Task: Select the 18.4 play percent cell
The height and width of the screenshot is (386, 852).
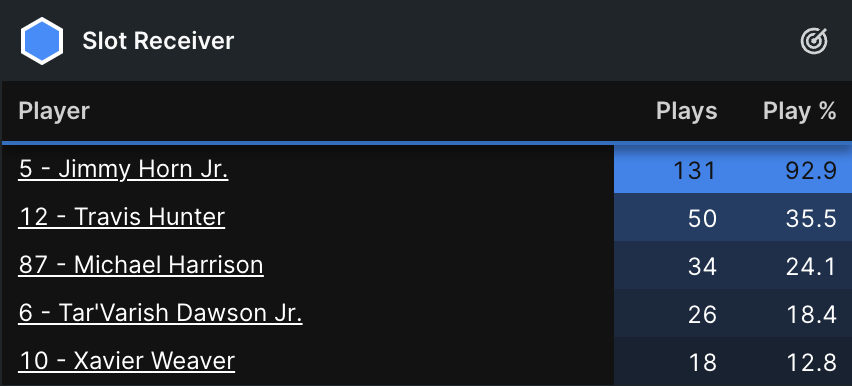Action: click(791, 313)
